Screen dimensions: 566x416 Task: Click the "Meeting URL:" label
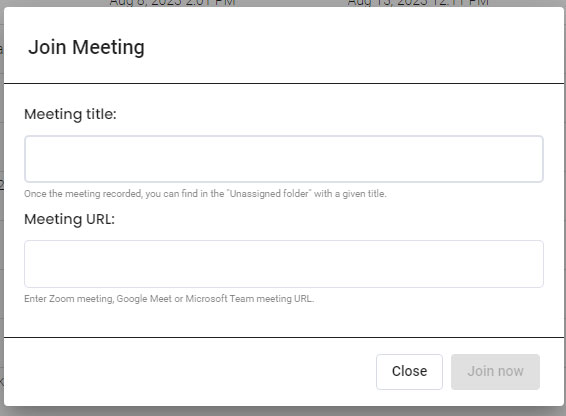(70, 219)
